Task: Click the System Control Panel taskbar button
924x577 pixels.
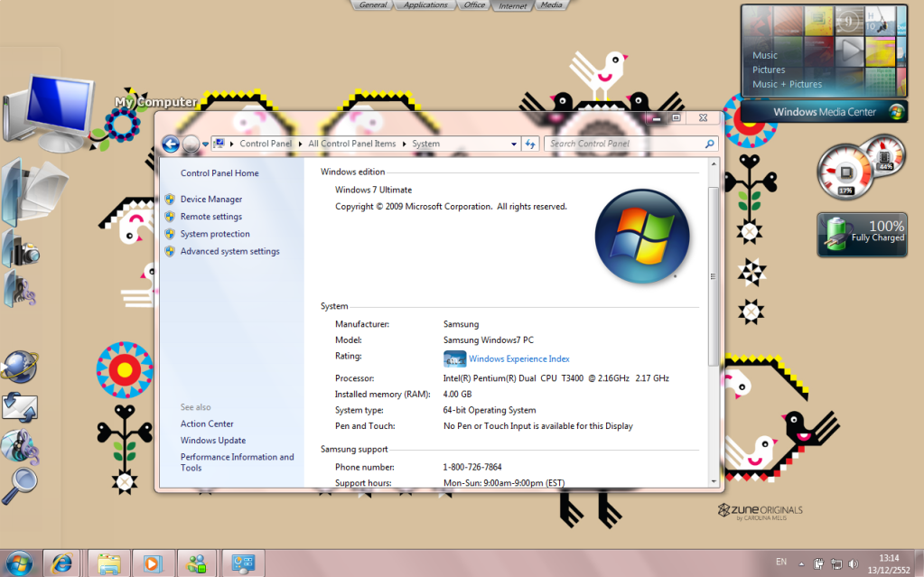Action: [x=242, y=563]
